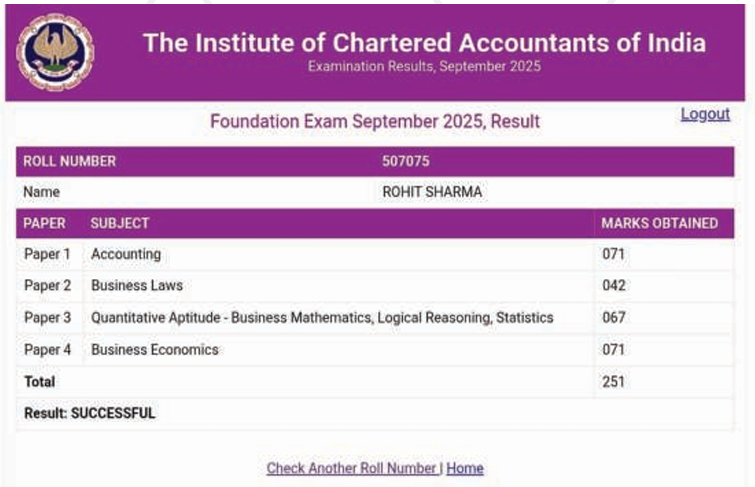
Task: Go to the Home link
Action: click(465, 468)
